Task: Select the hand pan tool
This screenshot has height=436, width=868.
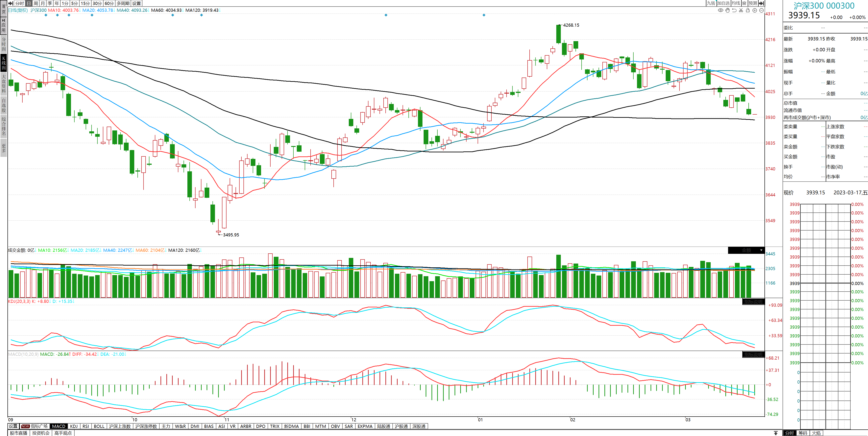Action: pos(727,10)
